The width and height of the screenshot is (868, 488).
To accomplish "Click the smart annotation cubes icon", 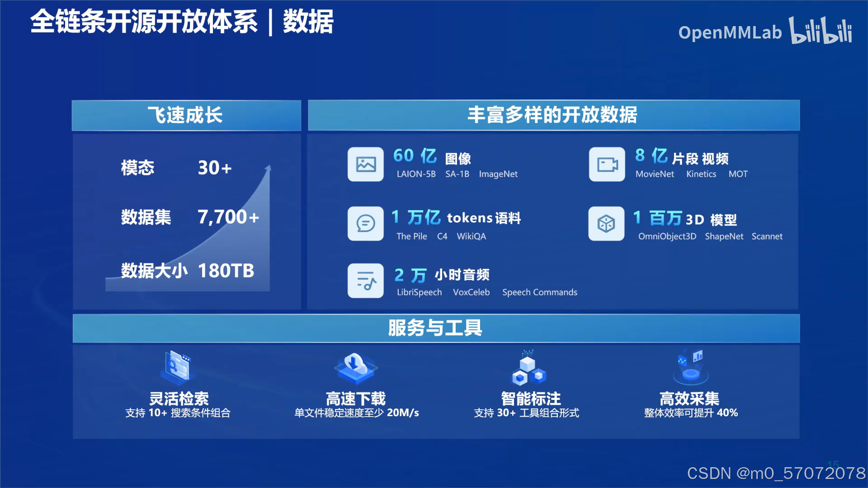I will [528, 368].
